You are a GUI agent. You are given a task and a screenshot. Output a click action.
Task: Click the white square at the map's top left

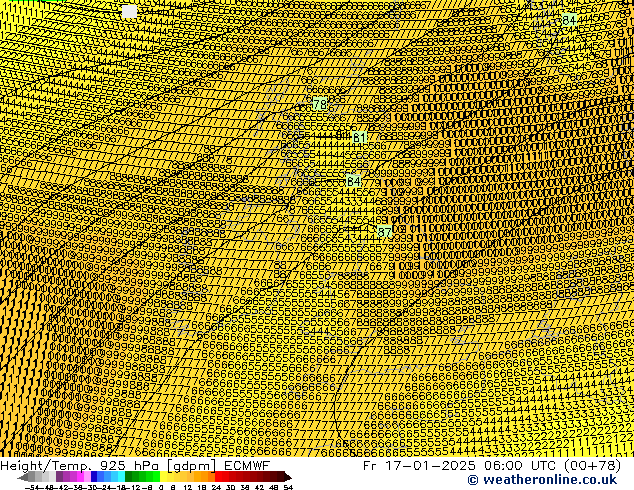tap(129, 11)
